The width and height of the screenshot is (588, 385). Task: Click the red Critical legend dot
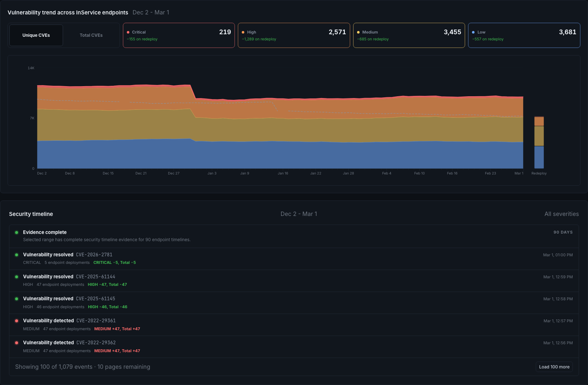pos(128,32)
